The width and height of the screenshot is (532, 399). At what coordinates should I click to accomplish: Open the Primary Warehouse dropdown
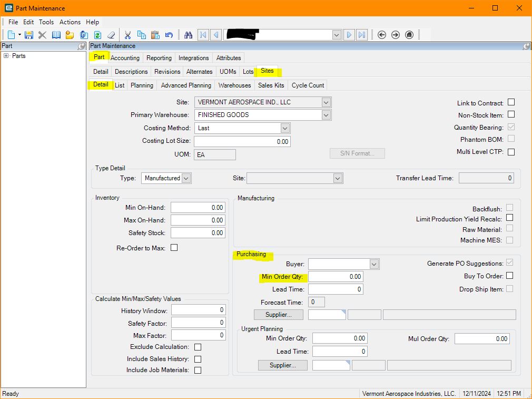(x=326, y=115)
